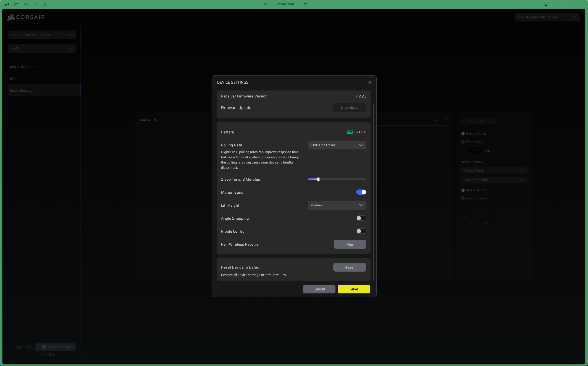This screenshot has width=588, height=366.
Task: Click the site settings tune icon
Action: [x=306, y=4]
